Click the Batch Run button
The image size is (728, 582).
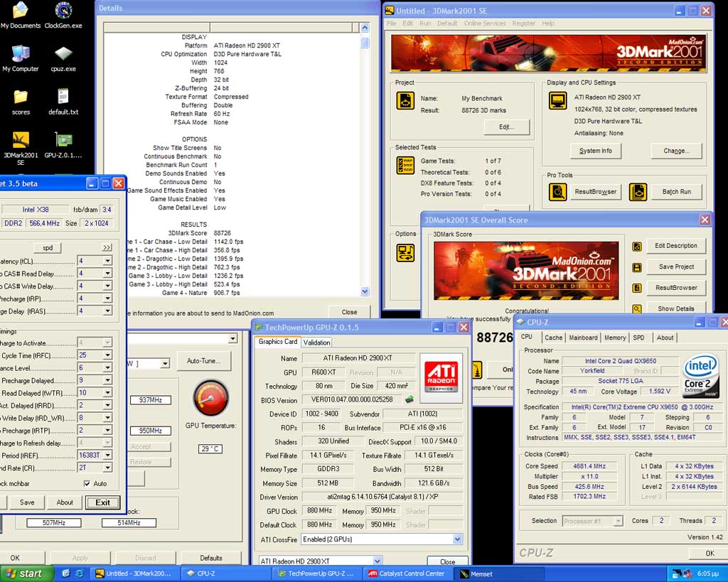(x=677, y=192)
